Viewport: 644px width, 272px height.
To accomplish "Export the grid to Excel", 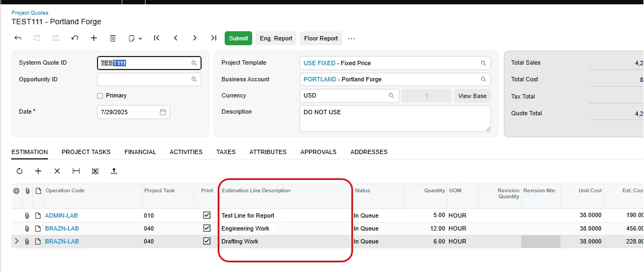I will 95,171.
